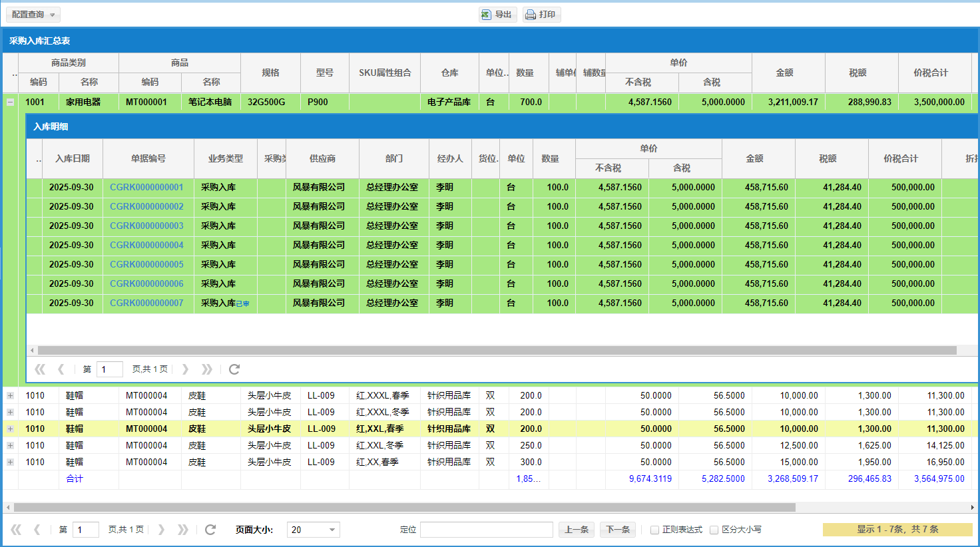The image size is (980, 547).
Task: Click the 定位 search input field
Action: 486,530
